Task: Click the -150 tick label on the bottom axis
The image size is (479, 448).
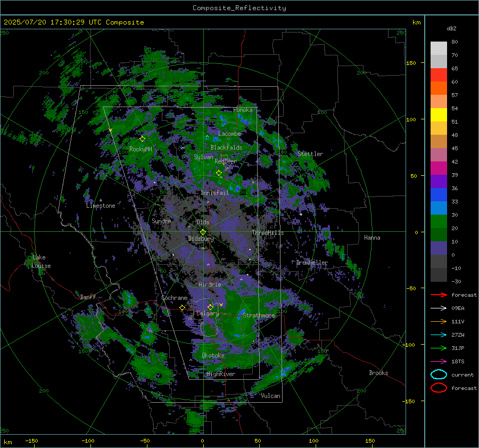Action: (31, 441)
